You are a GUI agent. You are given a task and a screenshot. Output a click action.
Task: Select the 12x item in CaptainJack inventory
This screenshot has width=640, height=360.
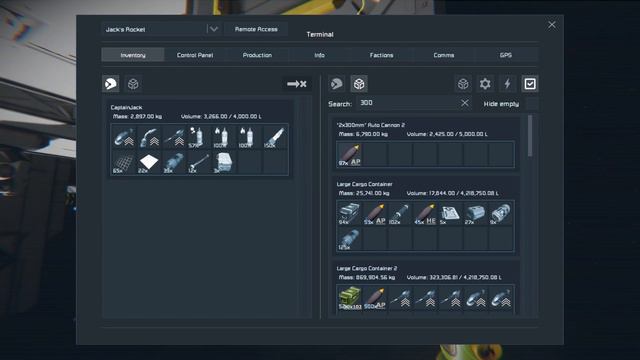point(199,162)
